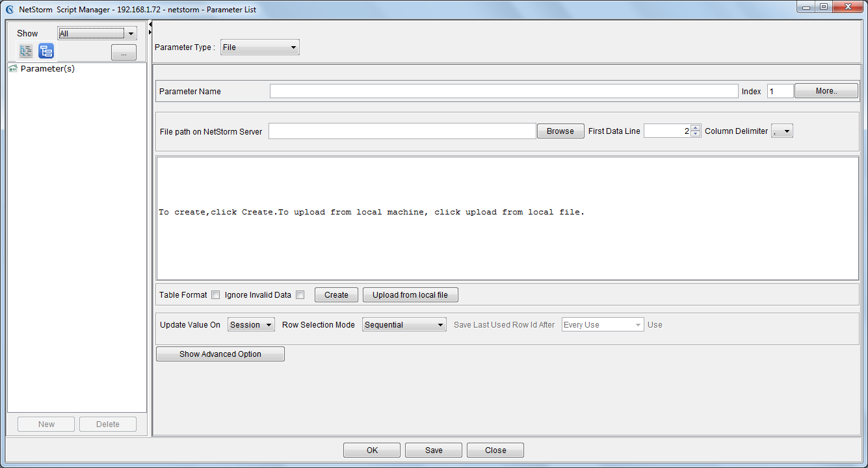Click Show Advanced Option button
The height and width of the screenshot is (468, 868).
pyautogui.click(x=220, y=354)
